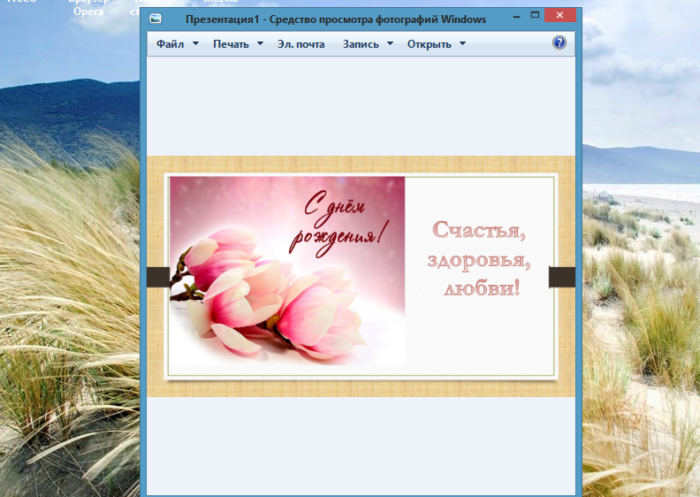Open the Печать menu
Screen dimensions: 700x497
coord(231,44)
